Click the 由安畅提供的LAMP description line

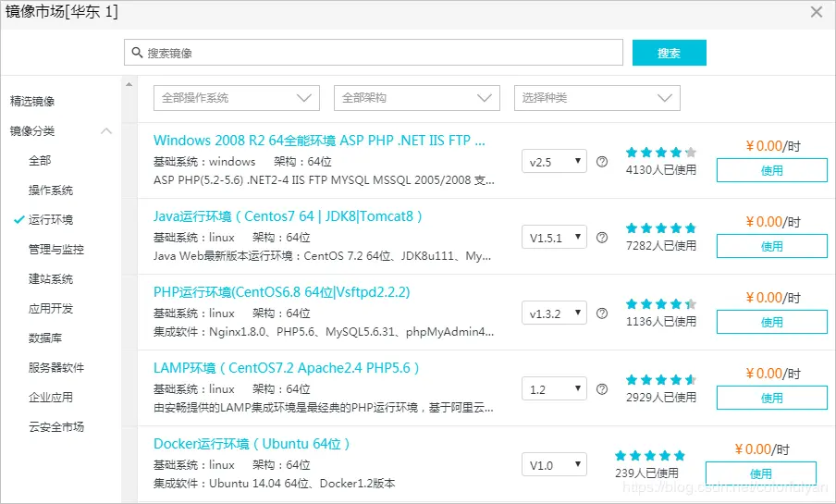click(324, 408)
